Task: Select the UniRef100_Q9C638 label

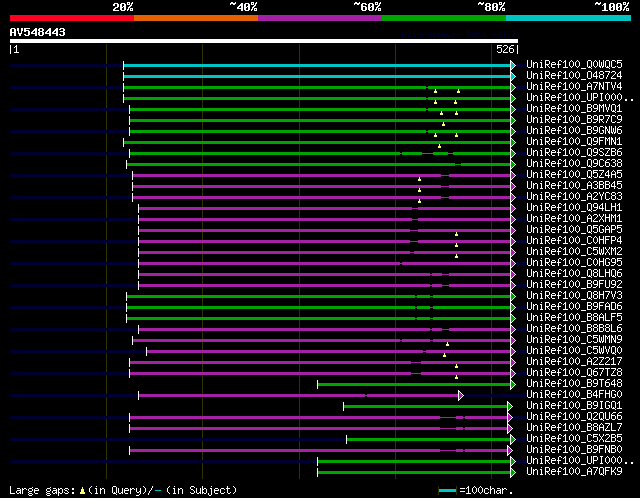Action: (x=574, y=164)
